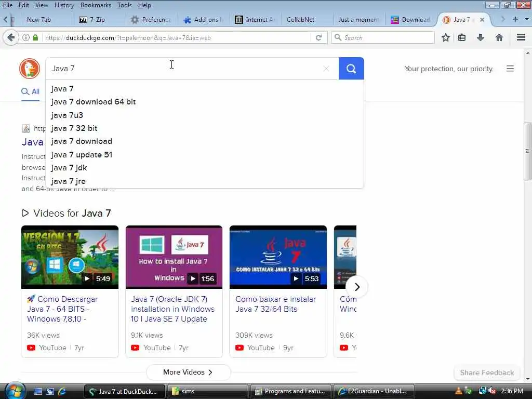Switch to E2Guardian taskbar window

pyautogui.click(x=375, y=391)
